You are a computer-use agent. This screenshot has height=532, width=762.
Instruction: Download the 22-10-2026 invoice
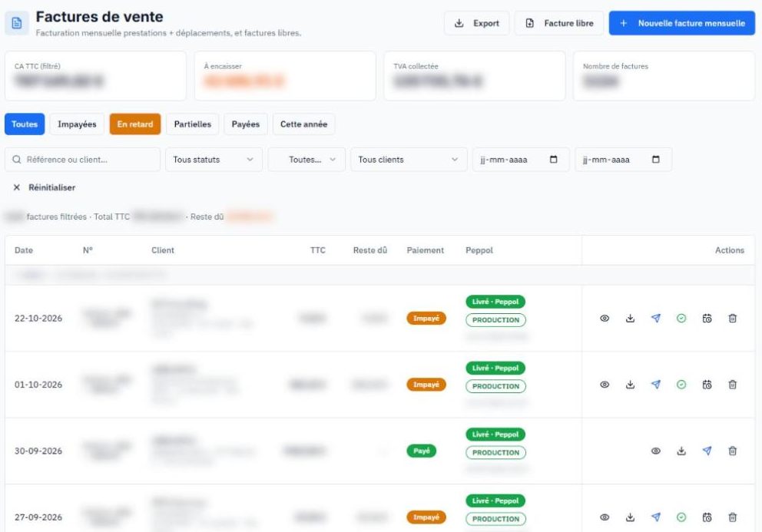[x=630, y=319]
